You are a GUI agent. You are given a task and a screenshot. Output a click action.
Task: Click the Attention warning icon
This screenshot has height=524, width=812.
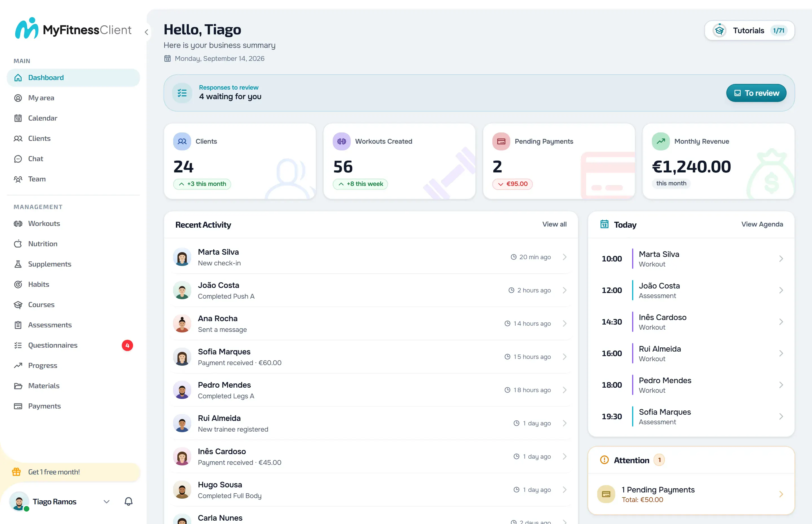(604, 460)
